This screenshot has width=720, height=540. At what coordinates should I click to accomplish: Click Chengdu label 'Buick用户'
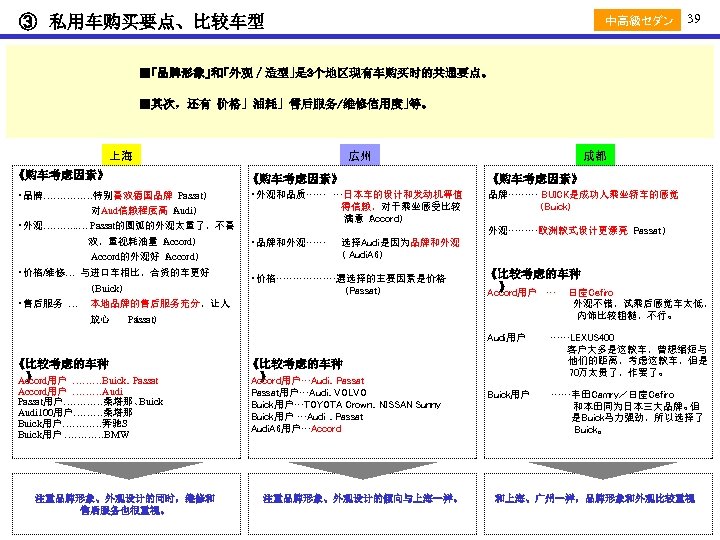tap(508, 394)
